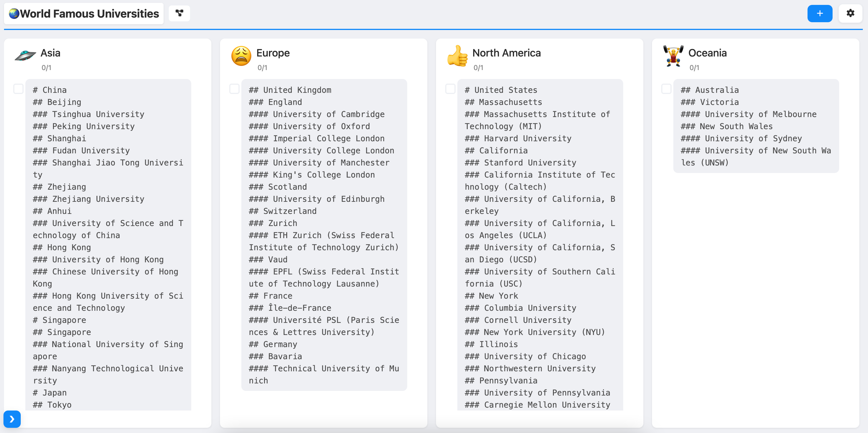This screenshot has width=868, height=433.
Task: Check the Asia China card checkbox
Action: pyautogui.click(x=18, y=89)
